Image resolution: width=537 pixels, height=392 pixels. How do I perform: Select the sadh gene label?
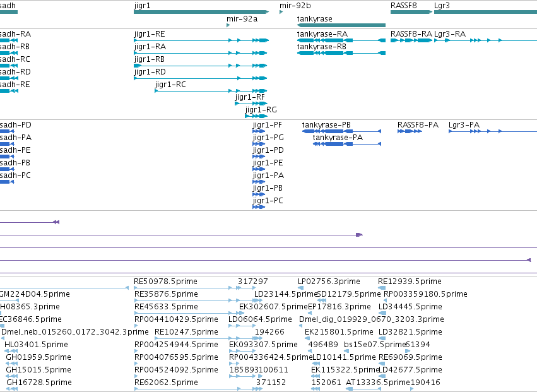[8, 6]
